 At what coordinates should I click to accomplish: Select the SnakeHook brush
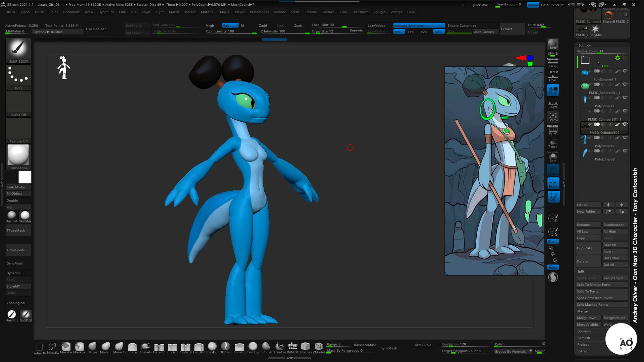click(x=146, y=348)
